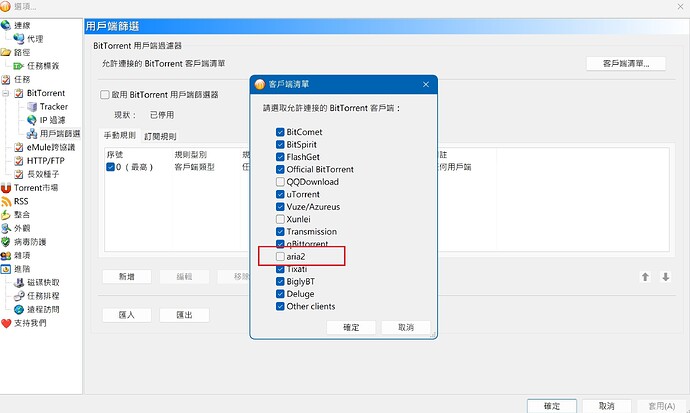690x413 pixels.
Task: Select 支持我們 with the heart icon
Action: coord(29,323)
